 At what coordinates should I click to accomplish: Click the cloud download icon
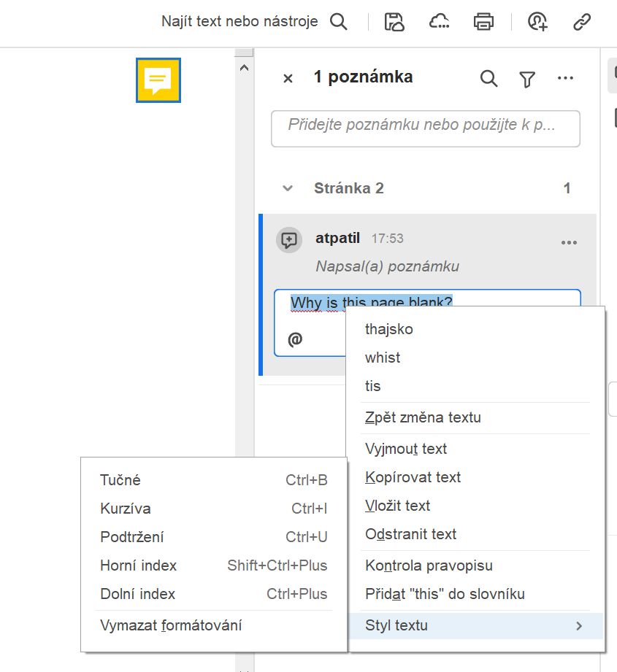[x=439, y=23]
